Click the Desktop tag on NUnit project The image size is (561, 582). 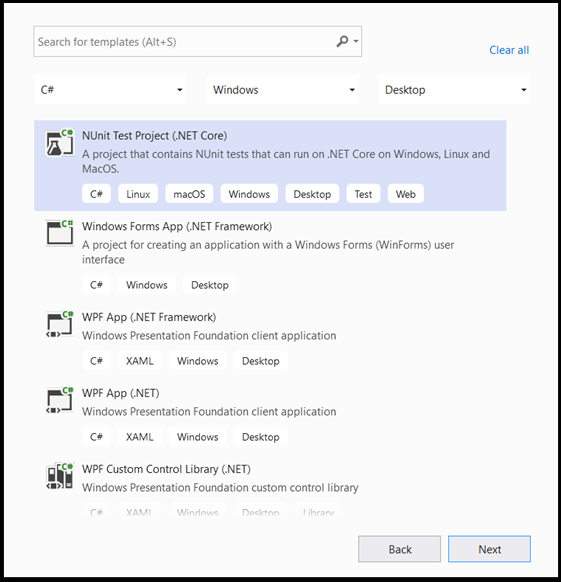312,194
